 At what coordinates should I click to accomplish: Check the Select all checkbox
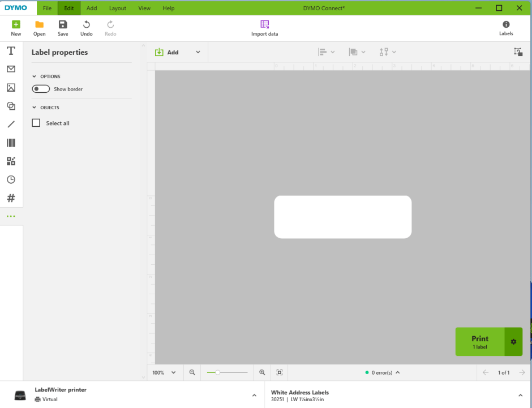pyautogui.click(x=36, y=123)
